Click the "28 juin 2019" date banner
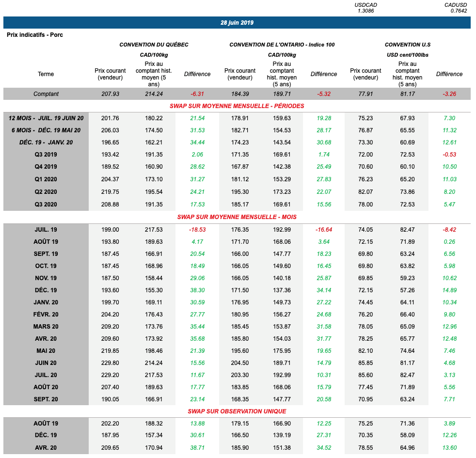Viewport: 476px width, 458px height. click(237, 23)
